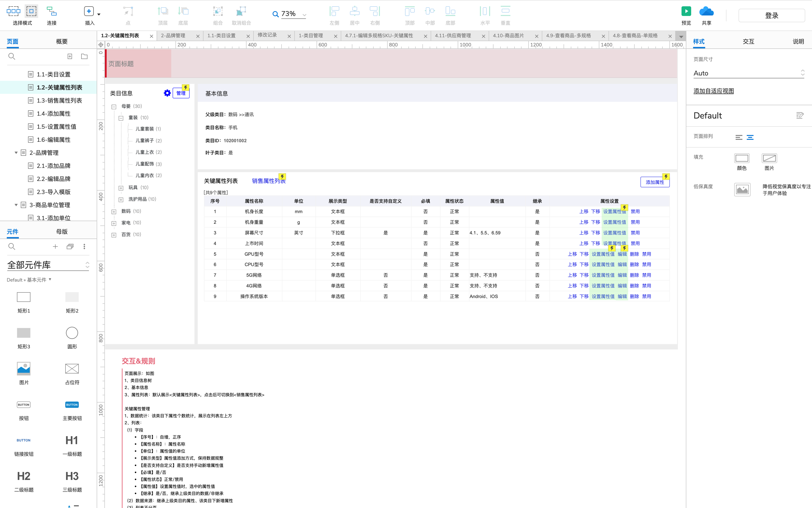Screen dimensions: 812x508
Task: Click the 预览 preview play button
Action: [686, 11]
